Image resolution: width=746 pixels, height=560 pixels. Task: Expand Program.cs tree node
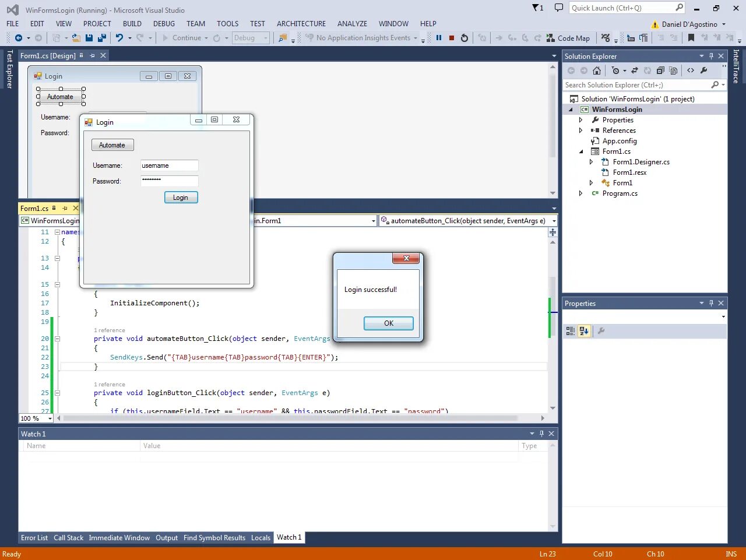click(x=580, y=193)
